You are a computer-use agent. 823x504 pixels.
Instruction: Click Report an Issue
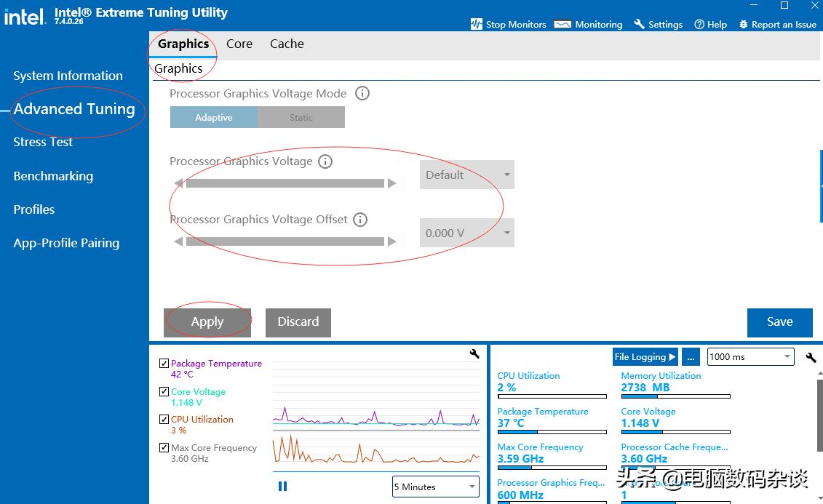[x=777, y=24]
